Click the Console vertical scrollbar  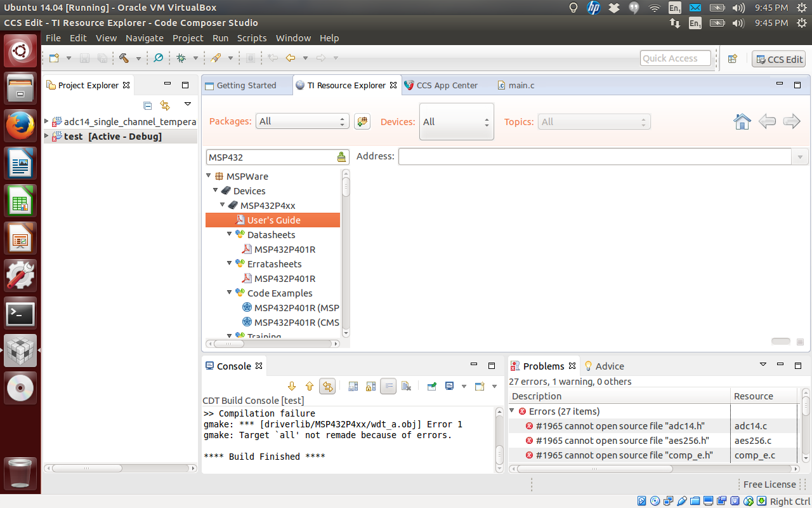(499, 454)
